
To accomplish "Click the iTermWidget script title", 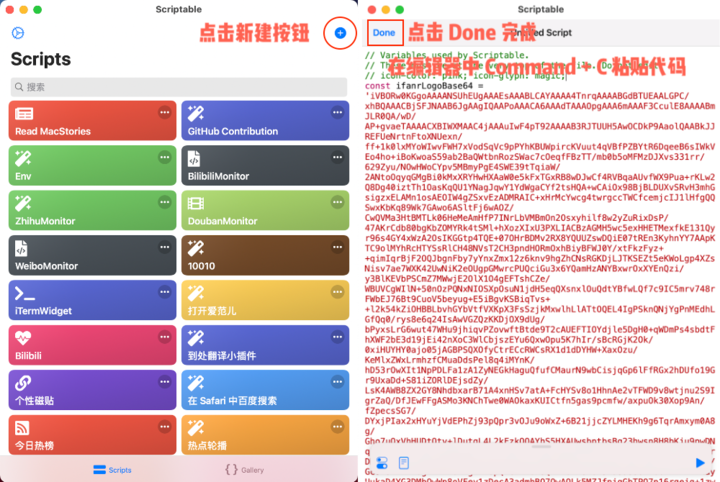I will 43,311.
